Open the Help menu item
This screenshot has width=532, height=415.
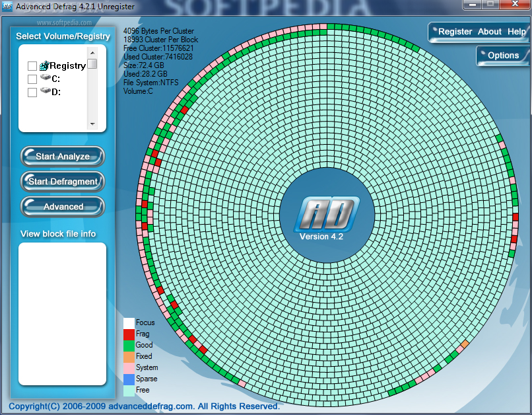(x=517, y=32)
